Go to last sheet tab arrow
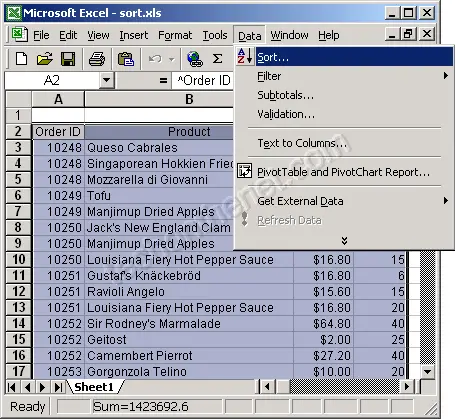The image size is (455, 419). click(x=58, y=387)
